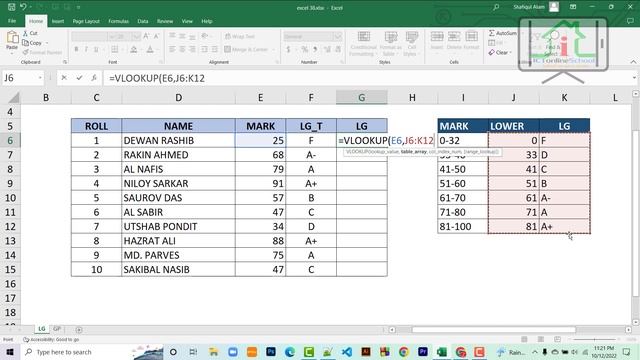Select column G header

[362, 97]
